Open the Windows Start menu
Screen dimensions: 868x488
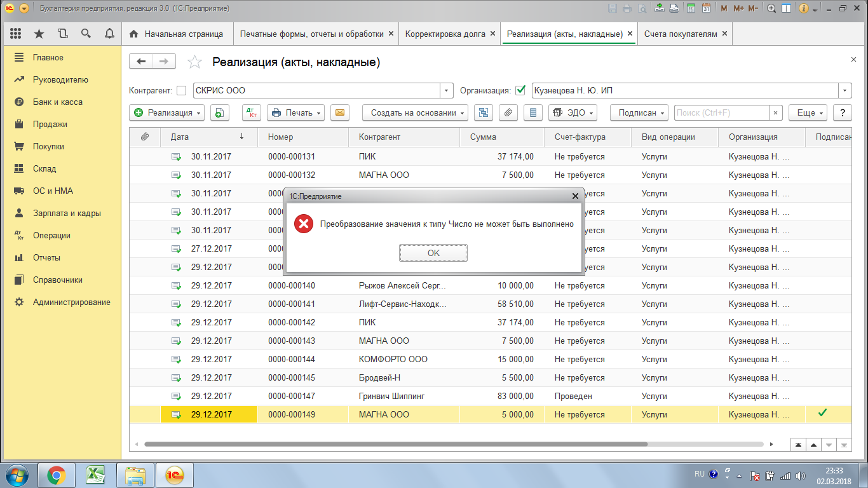pyautogui.click(x=17, y=475)
